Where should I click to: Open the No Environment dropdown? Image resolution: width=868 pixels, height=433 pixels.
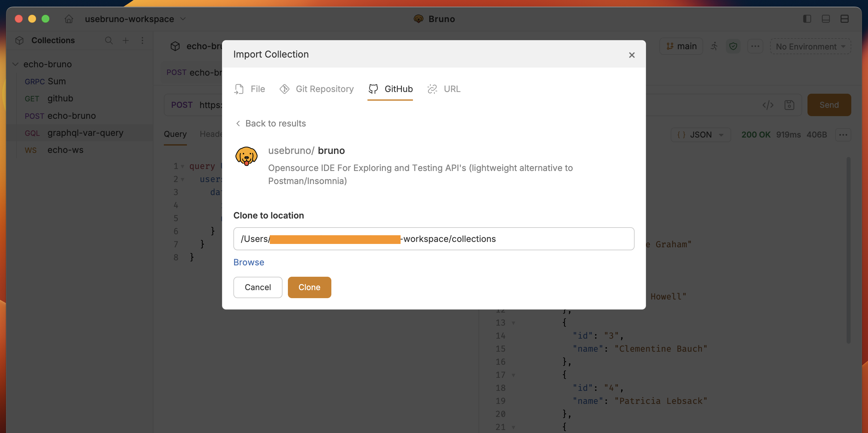point(810,47)
